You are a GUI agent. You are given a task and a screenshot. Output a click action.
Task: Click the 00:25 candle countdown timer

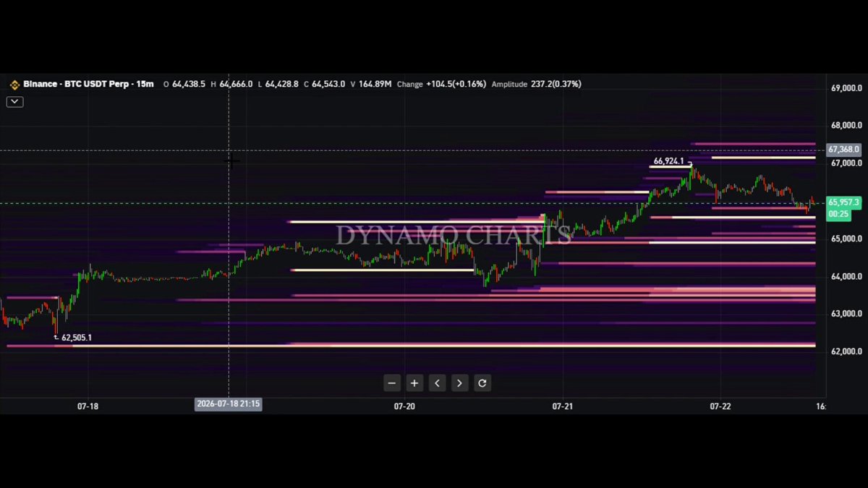click(x=839, y=214)
